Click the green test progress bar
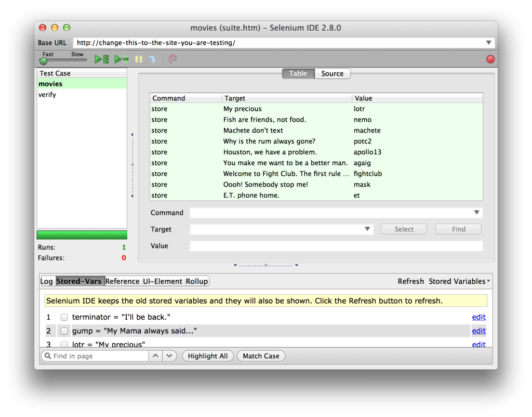This screenshot has height=417, width=532. coord(82,235)
